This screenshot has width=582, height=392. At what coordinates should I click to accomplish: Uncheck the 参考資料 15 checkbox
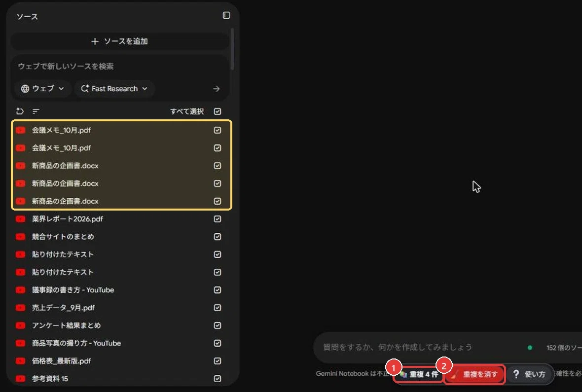pyautogui.click(x=218, y=379)
